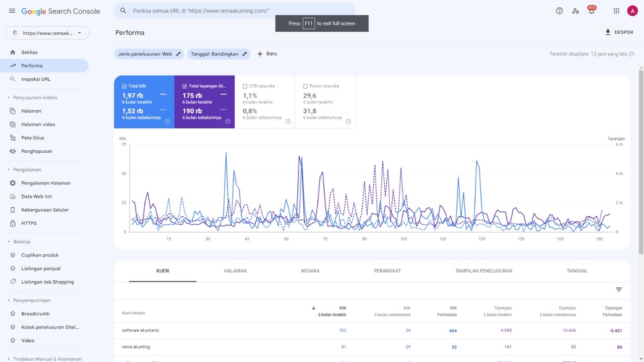The width and height of the screenshot is (644, 362).
Task: Open the notifications bell icon
Action: tap(591, 11)
